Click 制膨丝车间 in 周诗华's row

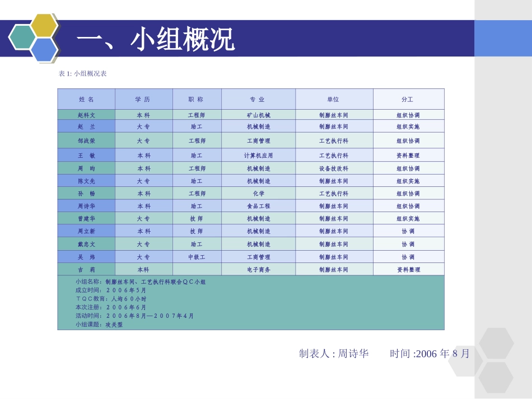tap(334, 206)
